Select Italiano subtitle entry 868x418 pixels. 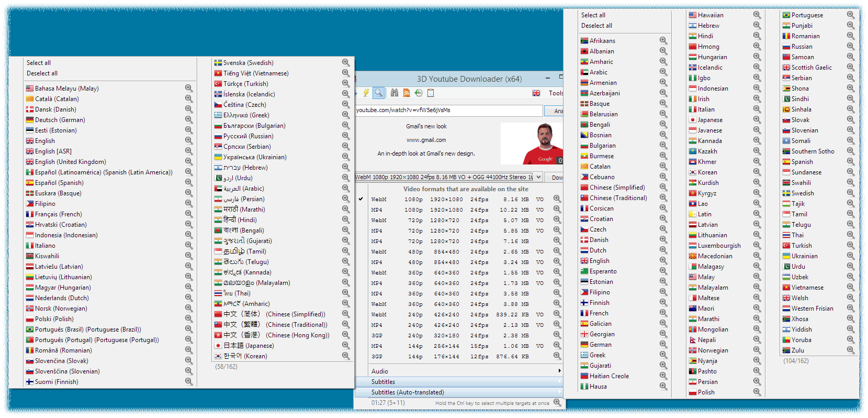point(109,246)
